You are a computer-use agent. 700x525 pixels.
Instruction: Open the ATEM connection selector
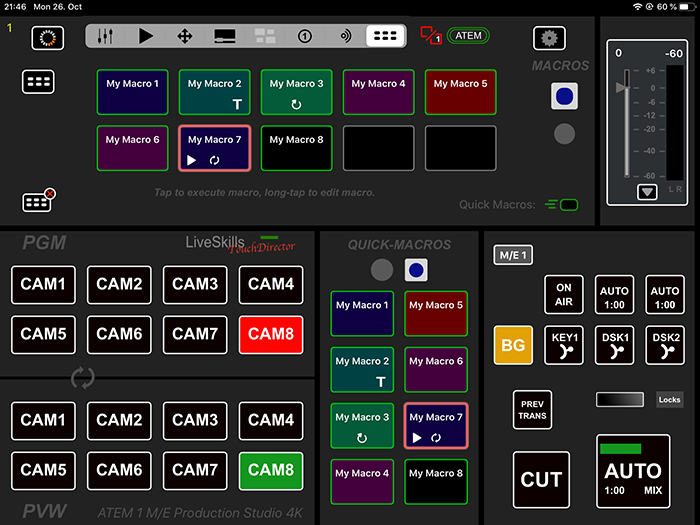click(468, 36)
